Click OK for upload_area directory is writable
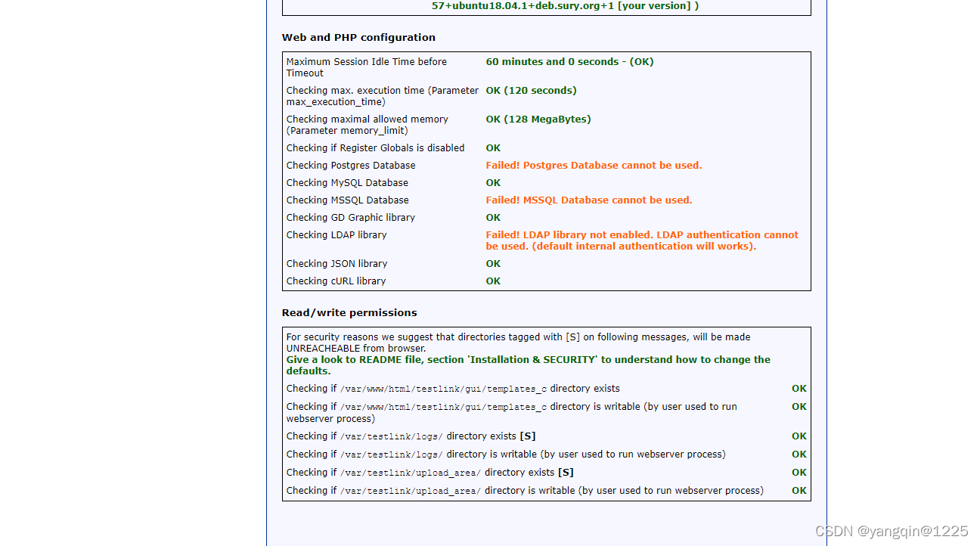 (799, 491)
